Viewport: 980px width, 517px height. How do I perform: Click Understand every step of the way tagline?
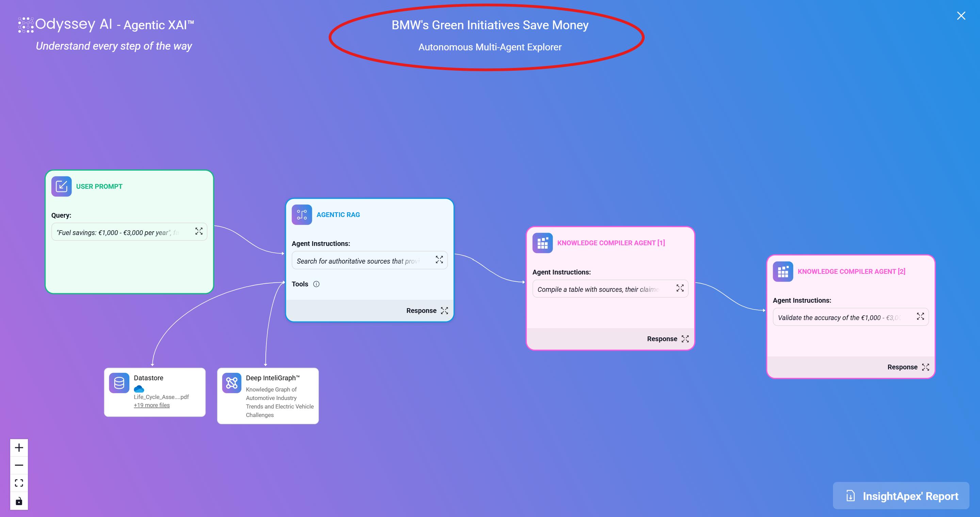point(114,46)
